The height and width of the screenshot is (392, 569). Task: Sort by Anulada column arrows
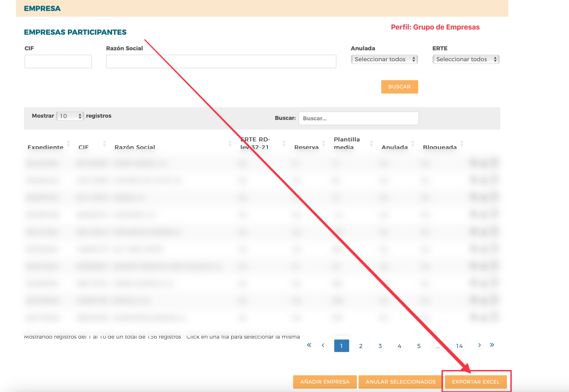coord(413,143)
